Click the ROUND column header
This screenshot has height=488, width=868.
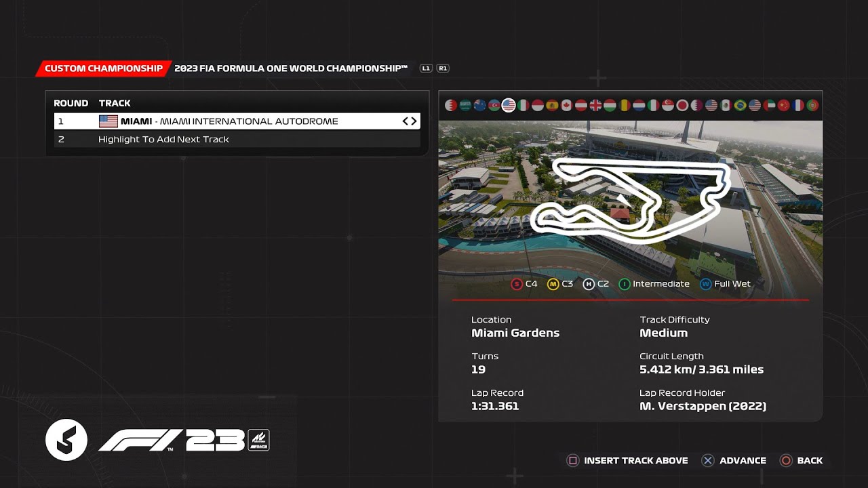(71, 103)
